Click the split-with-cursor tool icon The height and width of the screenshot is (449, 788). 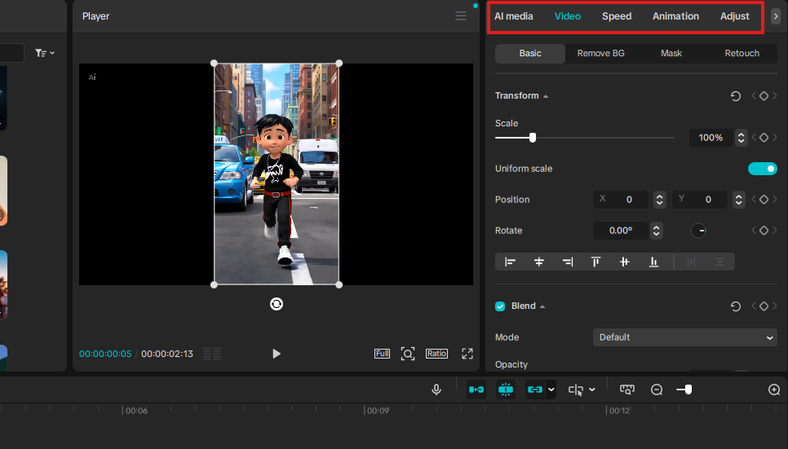576,390
